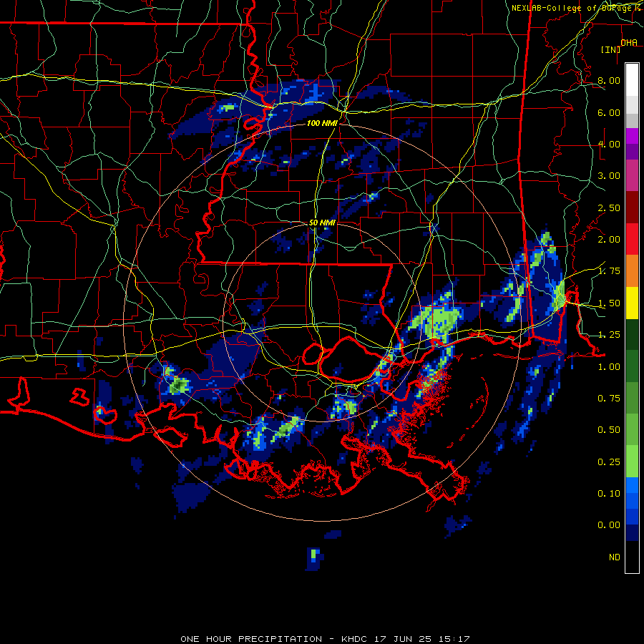
Task: Click the 0.50 legend value
Action: 609,430
